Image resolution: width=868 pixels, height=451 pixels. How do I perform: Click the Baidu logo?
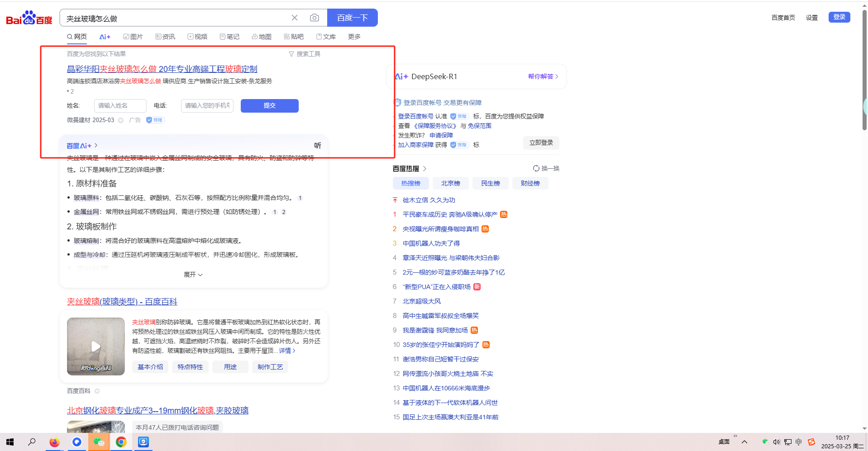[x=29, y=18]
